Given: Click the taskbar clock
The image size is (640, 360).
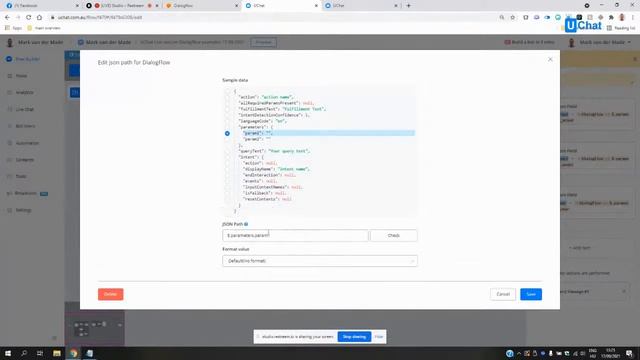Looking at the screenshot, I should point(611,353).
